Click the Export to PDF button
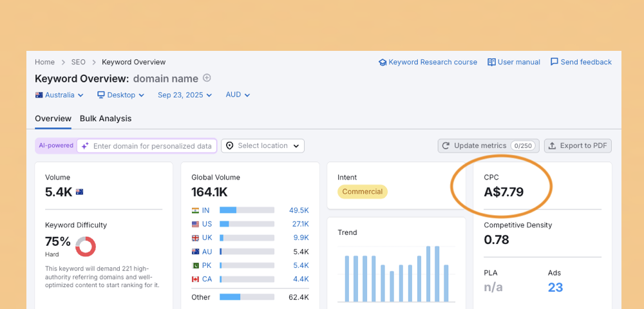644x309 pixels. [x=578, y=145]
